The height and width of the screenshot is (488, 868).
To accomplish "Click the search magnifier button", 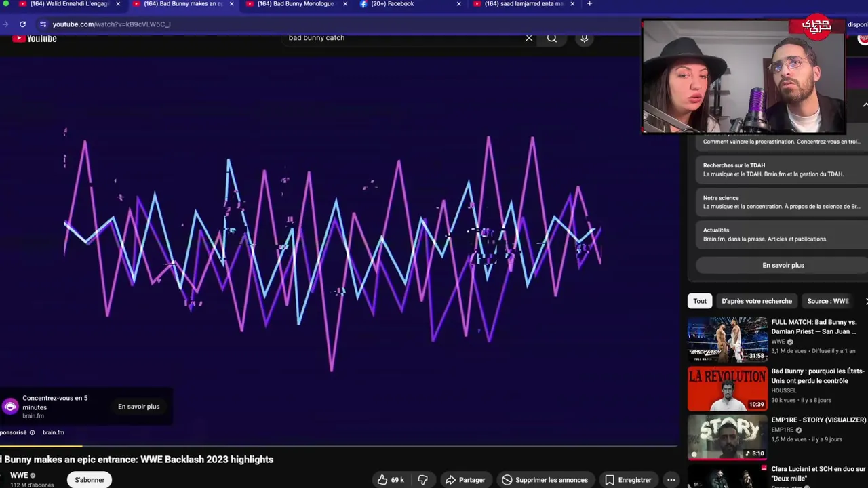I will pos(552,38).
